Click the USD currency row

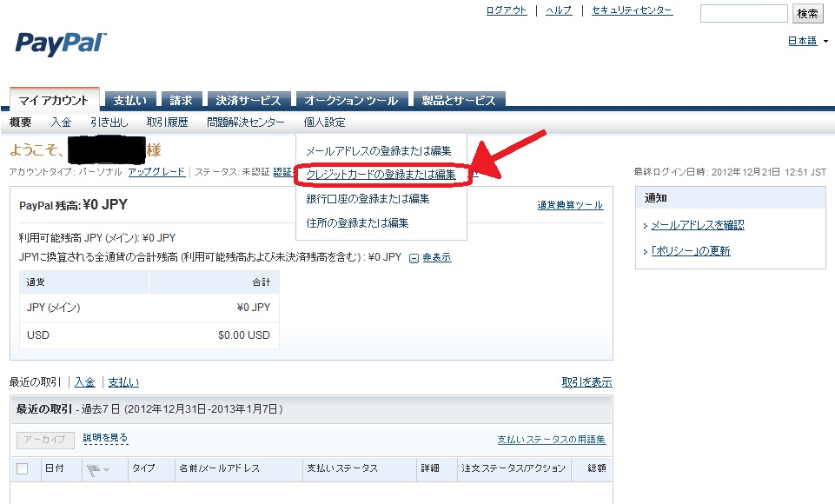pyautogui.click(x=149, y=335)
